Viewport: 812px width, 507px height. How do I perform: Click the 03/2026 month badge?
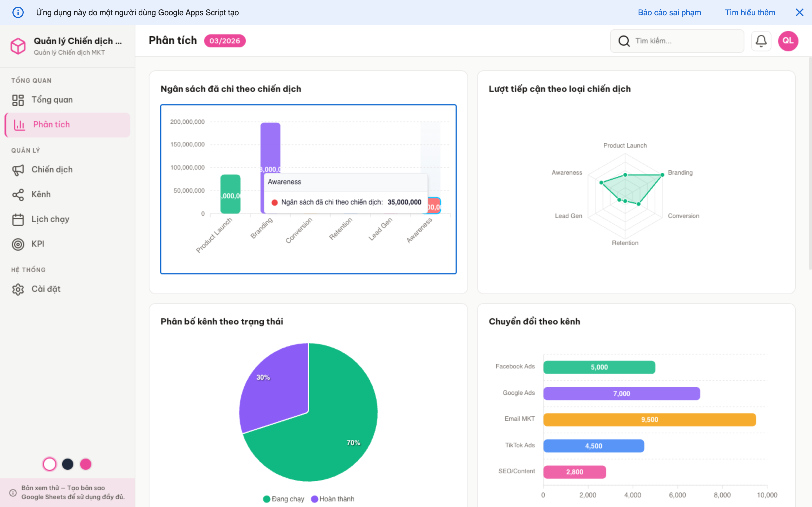224,41
